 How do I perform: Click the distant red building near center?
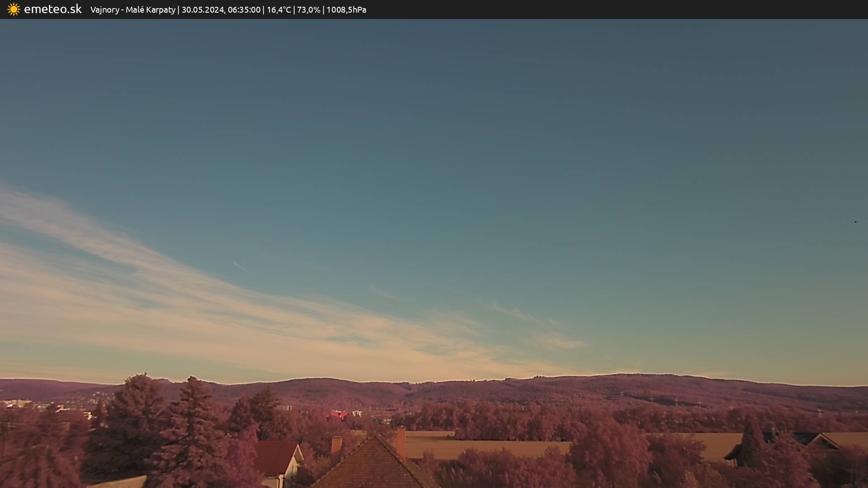click(338, 414)
